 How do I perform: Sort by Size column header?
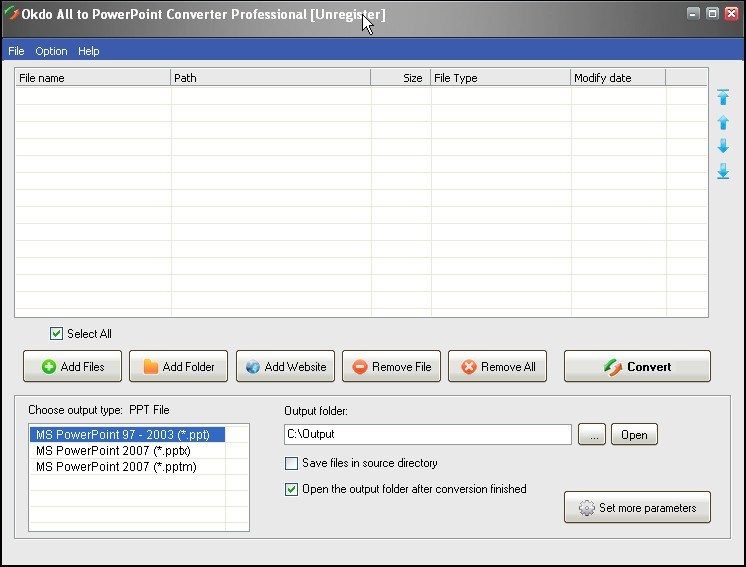point(401,78)
